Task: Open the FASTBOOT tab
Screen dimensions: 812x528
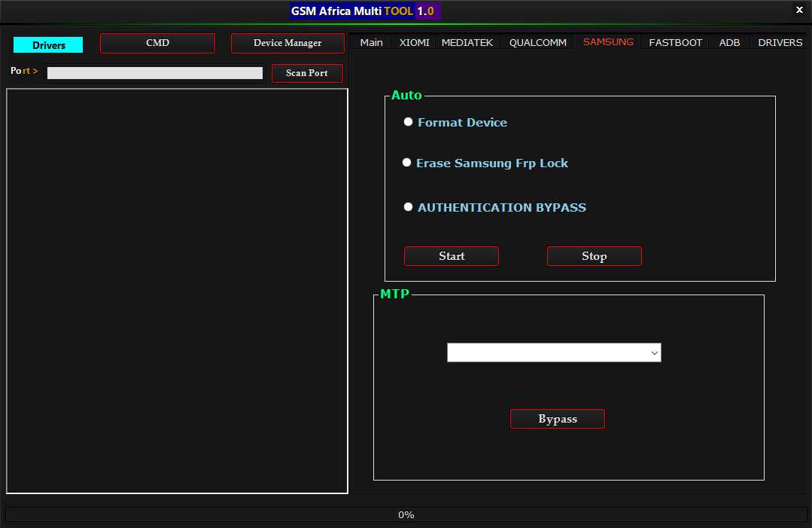Action: pos(675,43)
